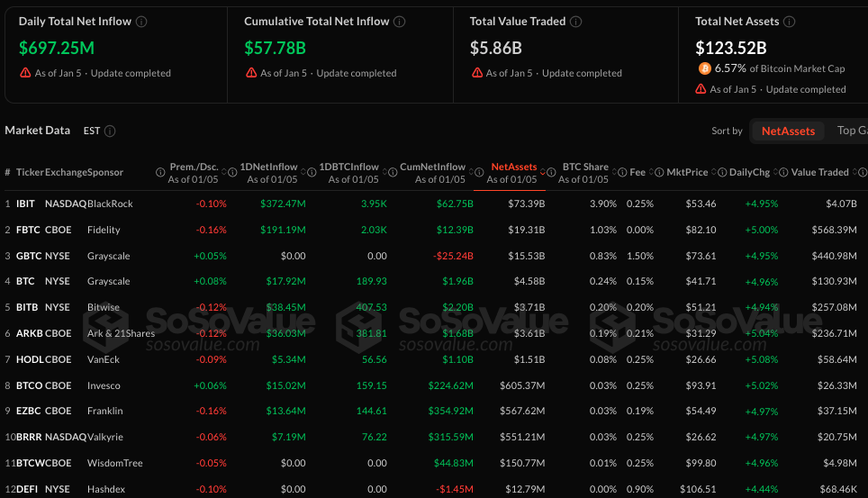Click warning icon under Total Net Assets
Image resolution: width=868 pixels, height=498 pixels.
701,88
